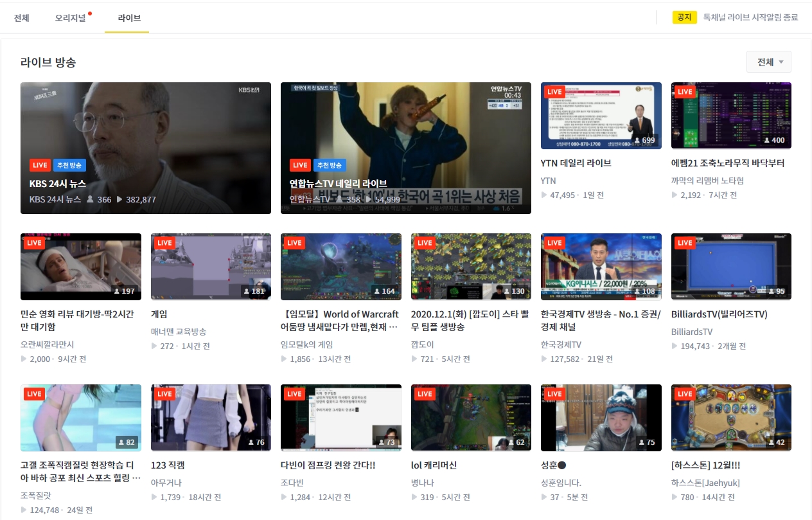Open the 에펨21 조축노라무직 바닥부터 title
Screen dimensions: 812x520
coord(728,163)
